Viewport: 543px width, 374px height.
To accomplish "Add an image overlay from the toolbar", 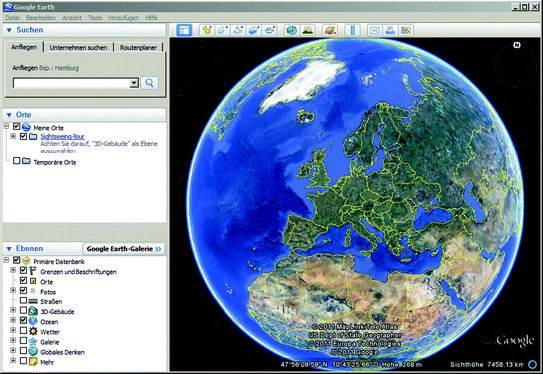I will coord(254,30).
